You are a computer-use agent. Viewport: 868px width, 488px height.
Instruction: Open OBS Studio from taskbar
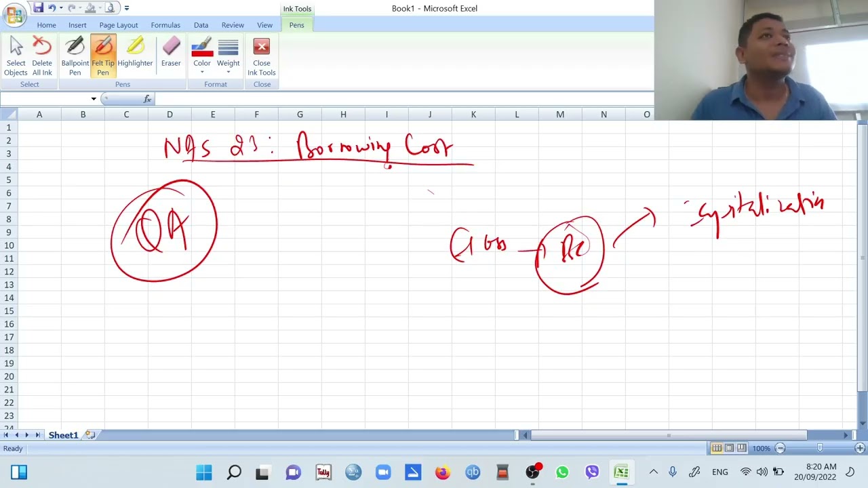pyautogui.click(x=533, y=472)
